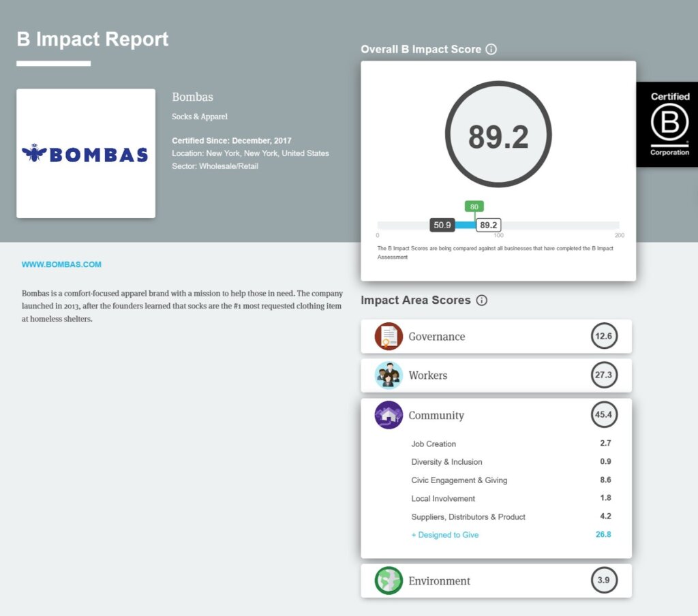Click the Environment globe icon

389,581
